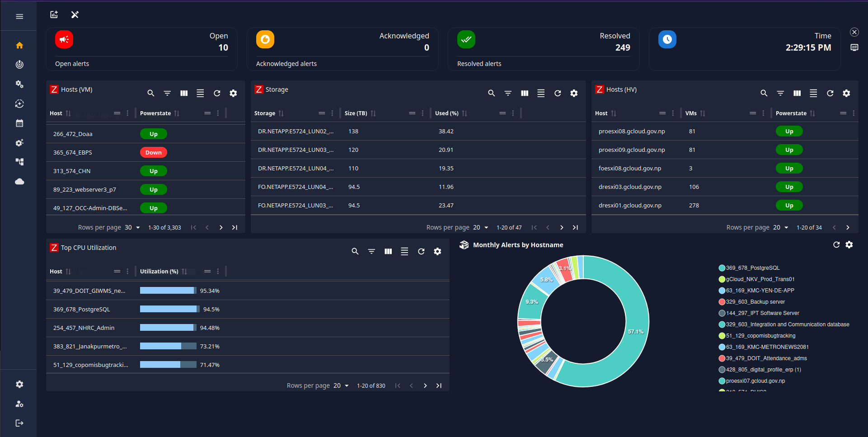868x437 pixels.
Task: Open the calendar icon in the sidebar
Action: pyautogui.click(x=19, y=123)
